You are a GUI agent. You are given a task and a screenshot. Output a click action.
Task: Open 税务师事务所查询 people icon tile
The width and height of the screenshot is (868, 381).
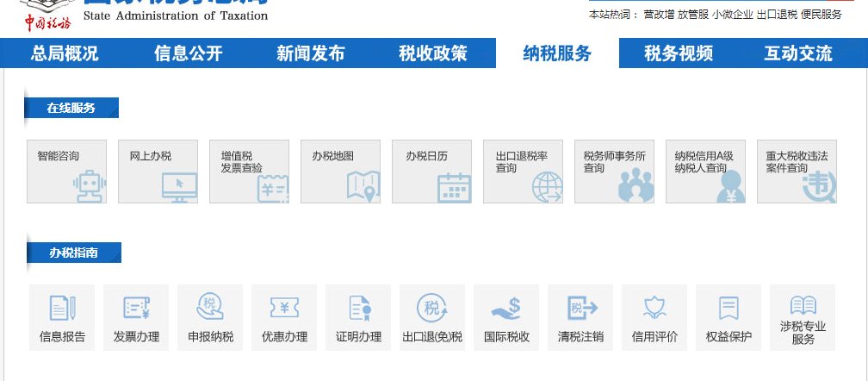615,172
